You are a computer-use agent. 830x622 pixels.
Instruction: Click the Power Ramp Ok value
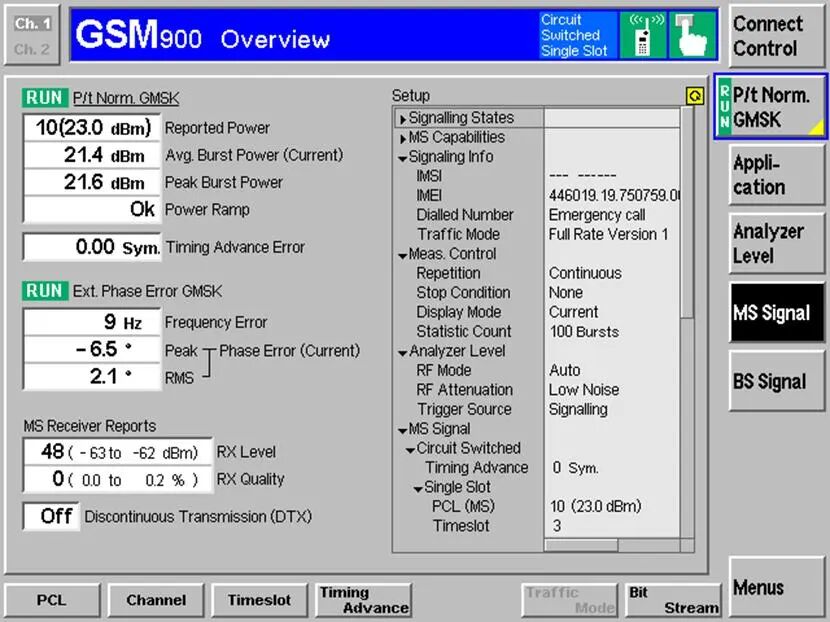point(92,209)
